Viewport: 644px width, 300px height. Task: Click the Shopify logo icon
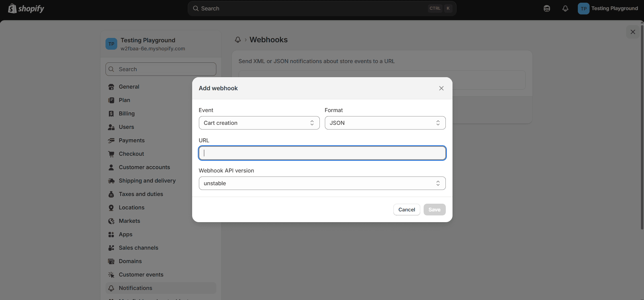tap(12, 8)
